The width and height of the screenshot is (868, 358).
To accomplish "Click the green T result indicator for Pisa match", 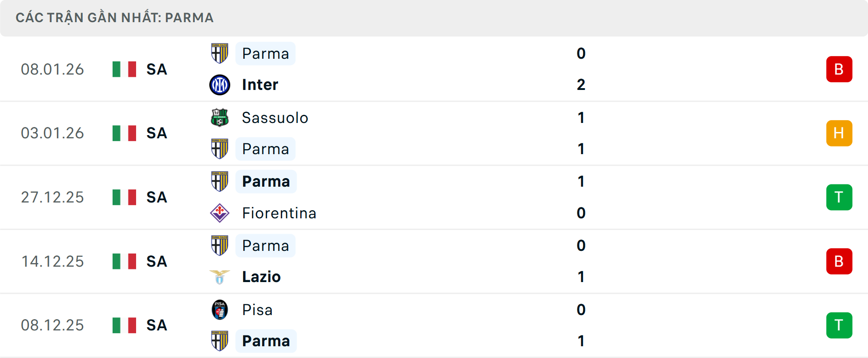I will point(839,325).
